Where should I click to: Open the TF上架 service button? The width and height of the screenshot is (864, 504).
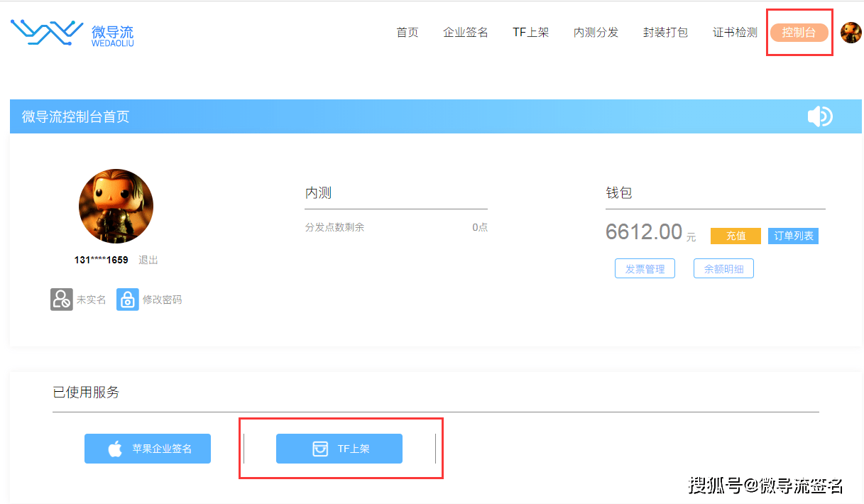coord(339,449)
